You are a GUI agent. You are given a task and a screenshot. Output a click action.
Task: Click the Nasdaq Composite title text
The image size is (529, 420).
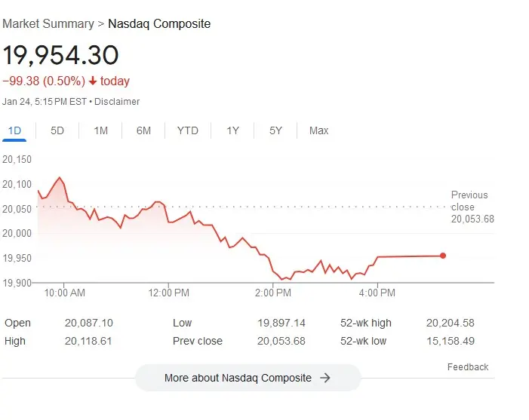pyautogui.click(x=159, y=23)
